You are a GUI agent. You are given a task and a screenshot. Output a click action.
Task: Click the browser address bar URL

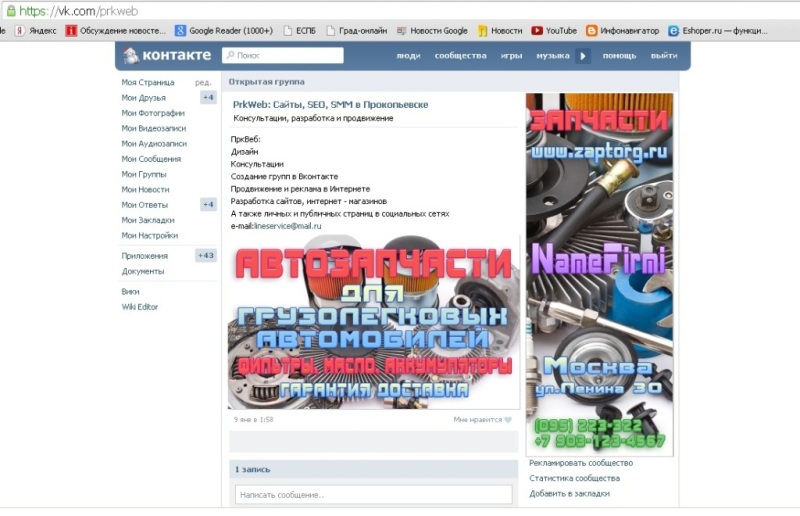(x=79, y=11)
